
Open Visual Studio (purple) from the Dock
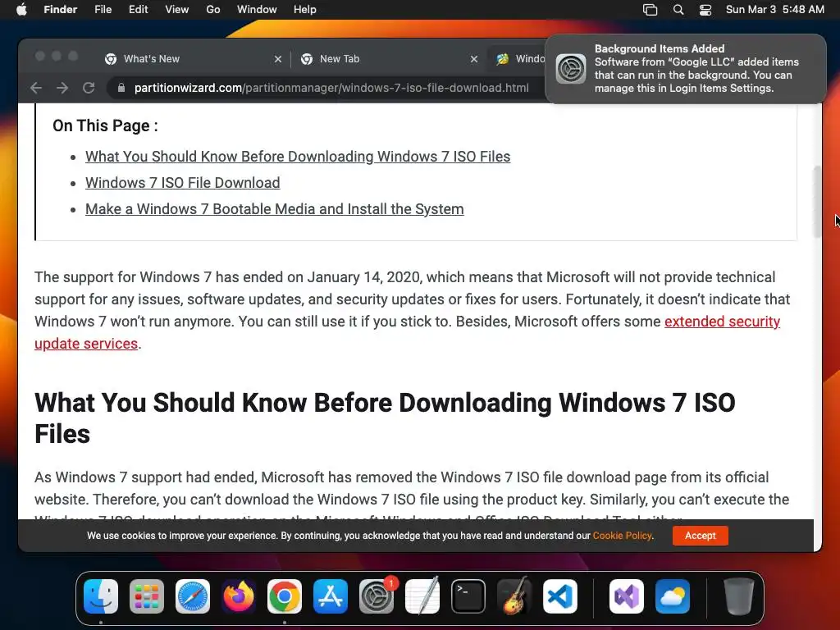click(627, 596)
